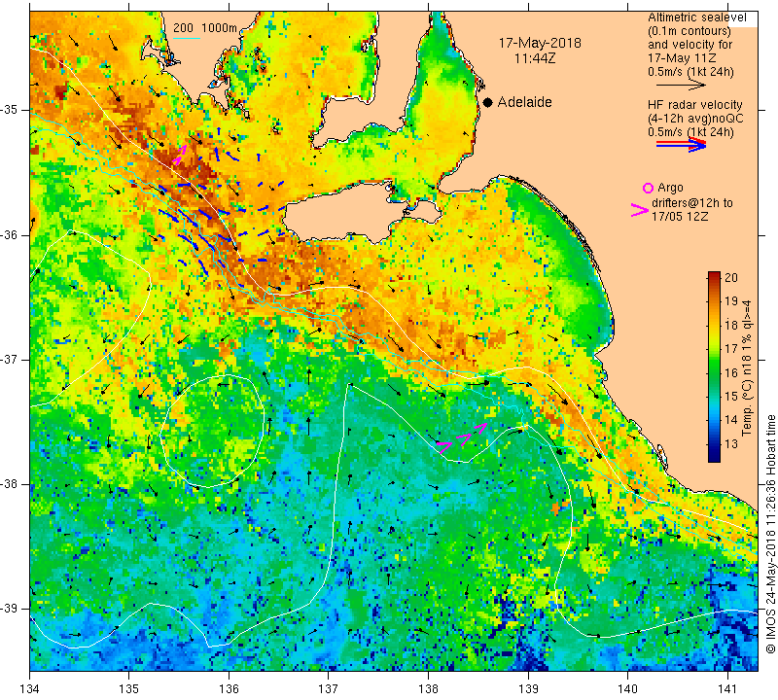The width and height of the screenshot is (778, 700).
Task: Click the Adelaide label
Action: (x=524, y=102)
